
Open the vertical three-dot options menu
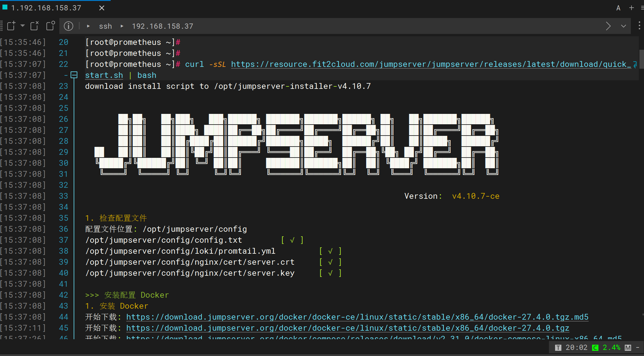pos(639,26)
